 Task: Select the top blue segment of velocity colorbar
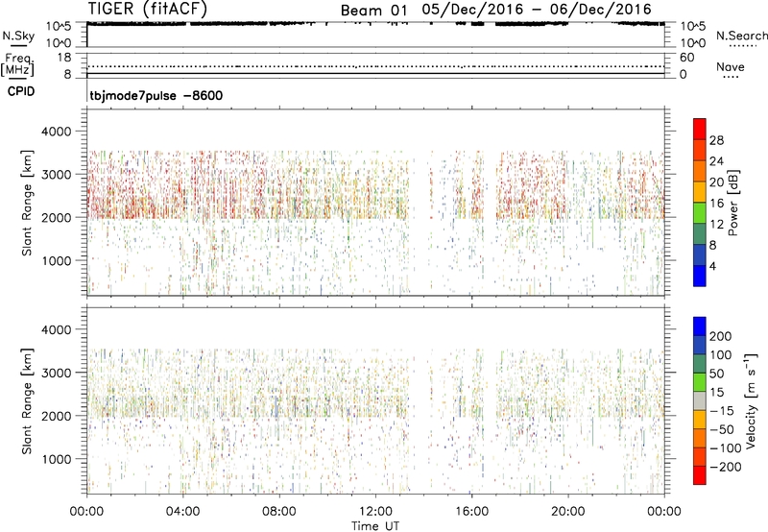pyautogui.click(x=700, y=326)
